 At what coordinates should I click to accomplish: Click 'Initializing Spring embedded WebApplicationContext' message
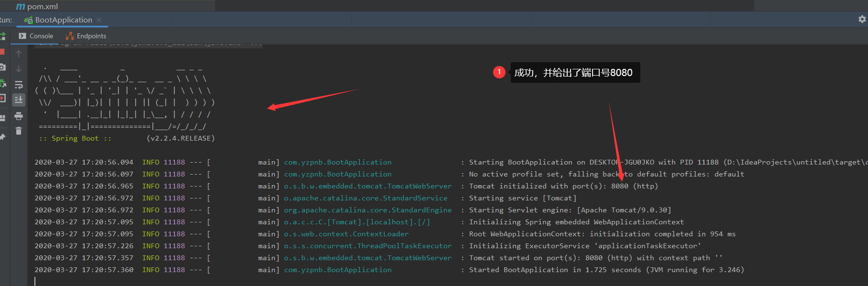(x=576, y=222)
